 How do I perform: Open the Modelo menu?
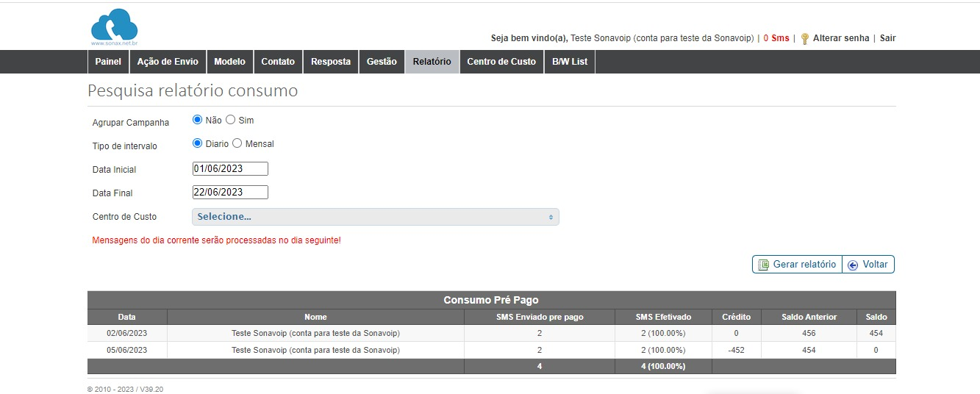point(229,62)
